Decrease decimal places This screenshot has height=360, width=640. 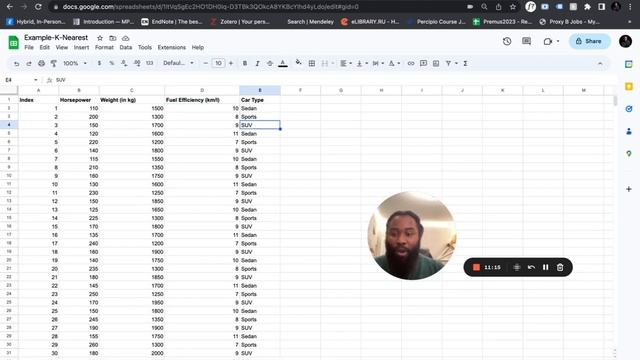pos(124,64)
